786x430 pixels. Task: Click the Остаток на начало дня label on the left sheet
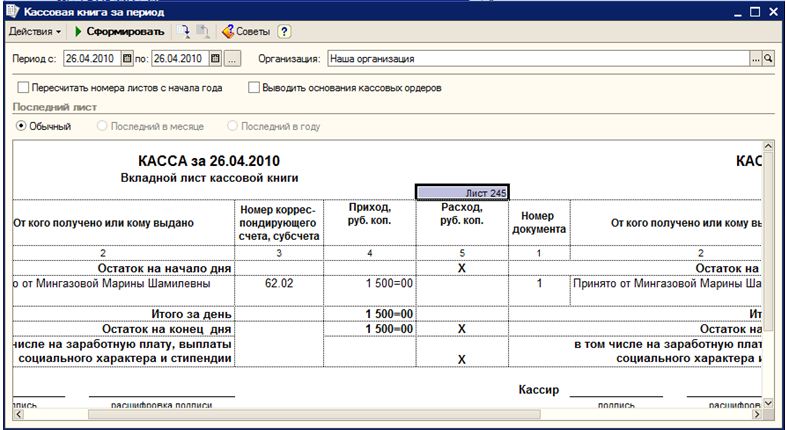(x=164, y=269)
